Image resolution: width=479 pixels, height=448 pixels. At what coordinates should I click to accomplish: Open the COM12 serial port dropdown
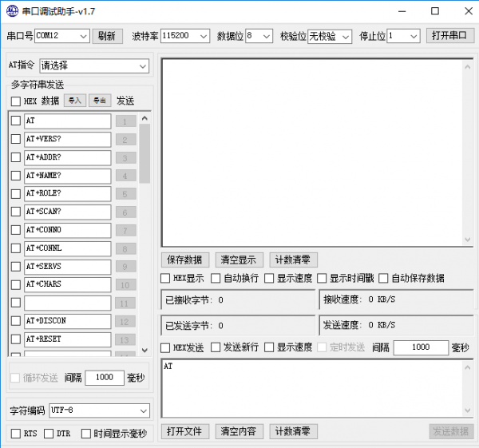(62, 36)
